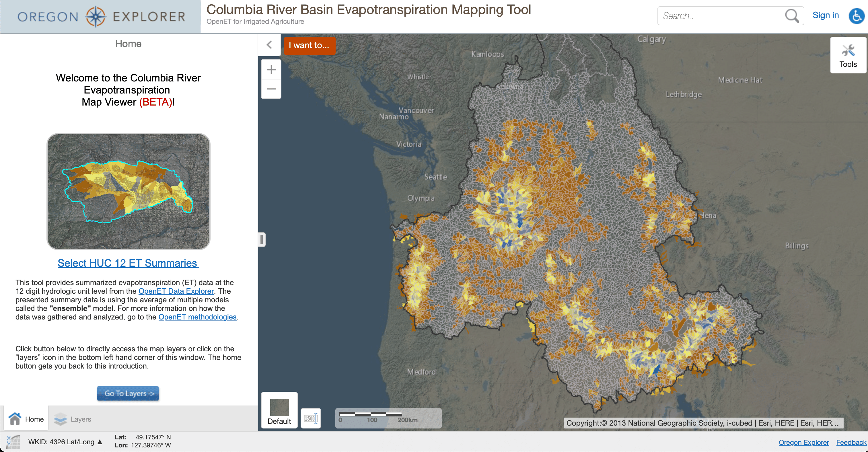Click the Oregon Explorer compass logo
868x452 pixels.
tap(96, 16)
